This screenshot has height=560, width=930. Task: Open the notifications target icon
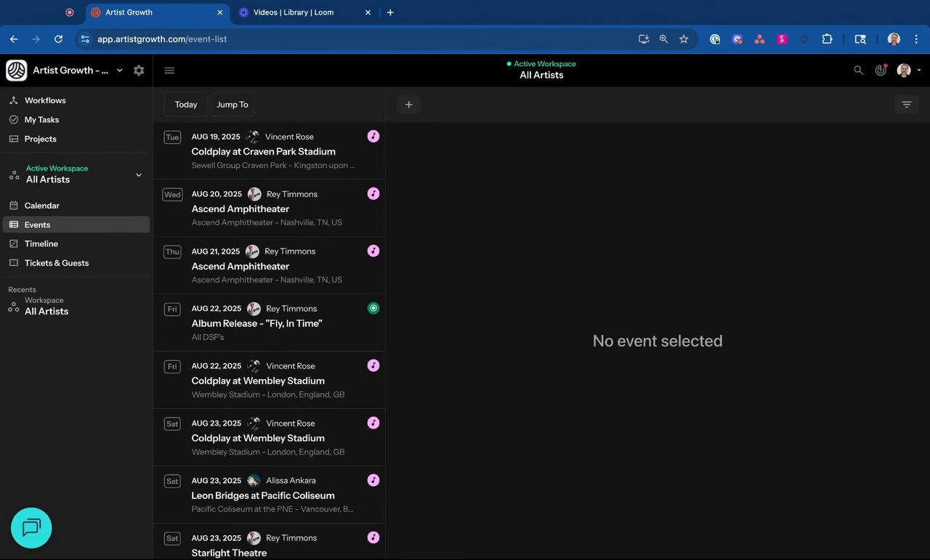click(881, 70)
